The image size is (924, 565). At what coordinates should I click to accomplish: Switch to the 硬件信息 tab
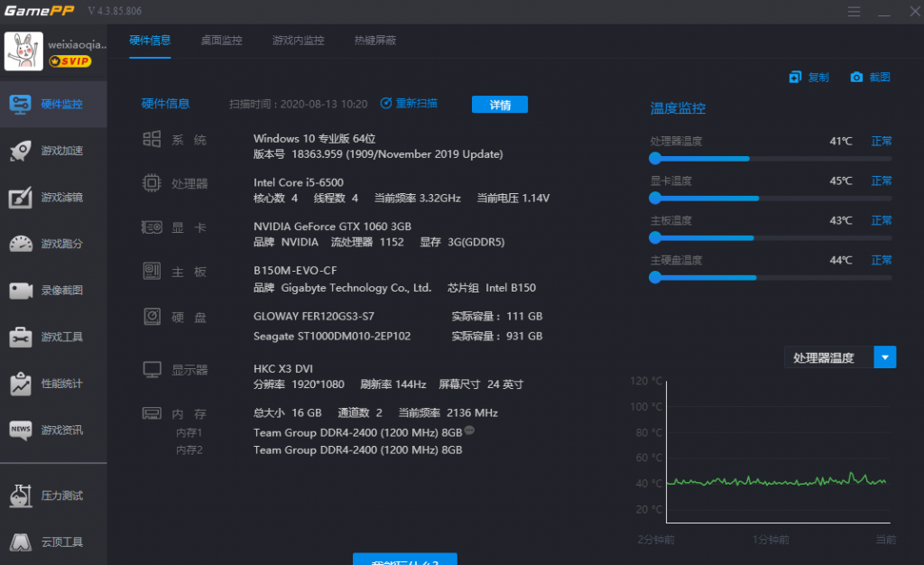[150, 40]
